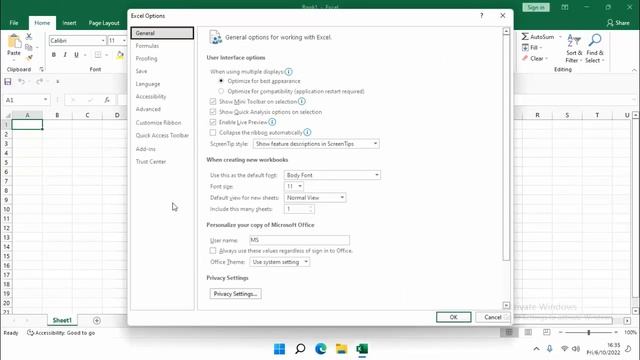640x360 pixels.
Task: Click the Fill down icon in Editing
Action: [x=525, y=48]
